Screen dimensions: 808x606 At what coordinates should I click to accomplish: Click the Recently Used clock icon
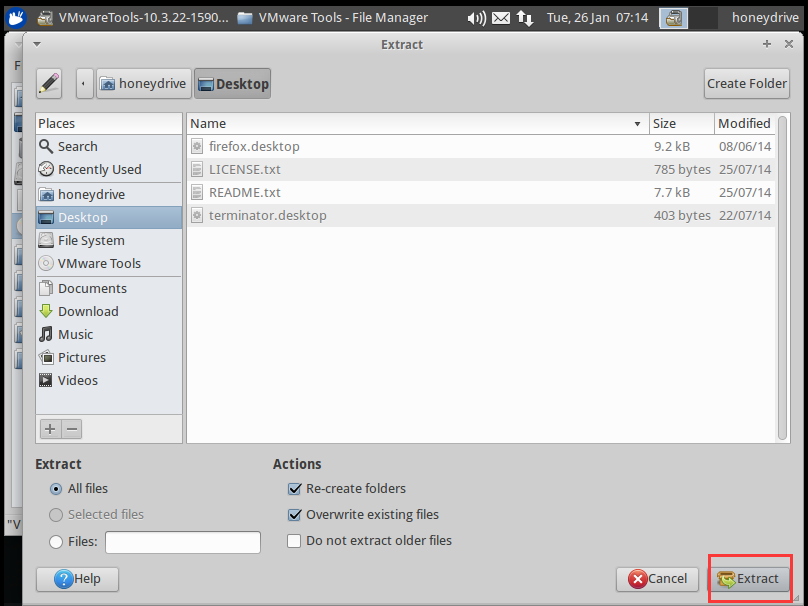click(x=46, y=169)
